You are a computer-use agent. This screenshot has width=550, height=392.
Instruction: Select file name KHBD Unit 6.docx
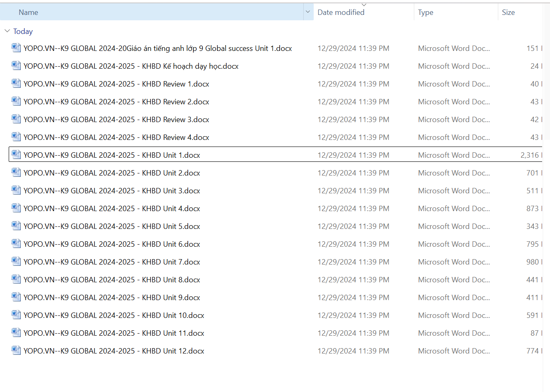[x=112, y=244]
